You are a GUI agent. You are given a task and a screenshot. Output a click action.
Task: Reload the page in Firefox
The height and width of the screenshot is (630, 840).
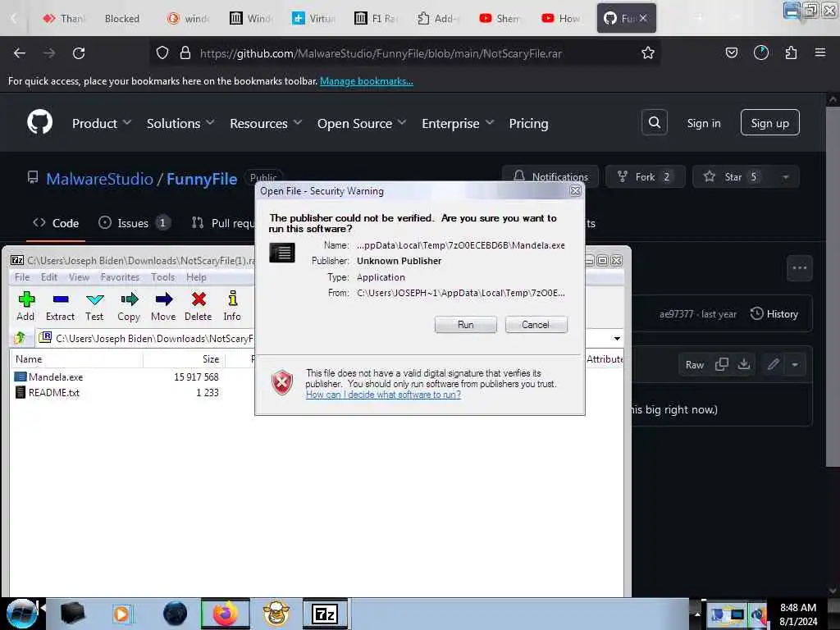[79, 53]
